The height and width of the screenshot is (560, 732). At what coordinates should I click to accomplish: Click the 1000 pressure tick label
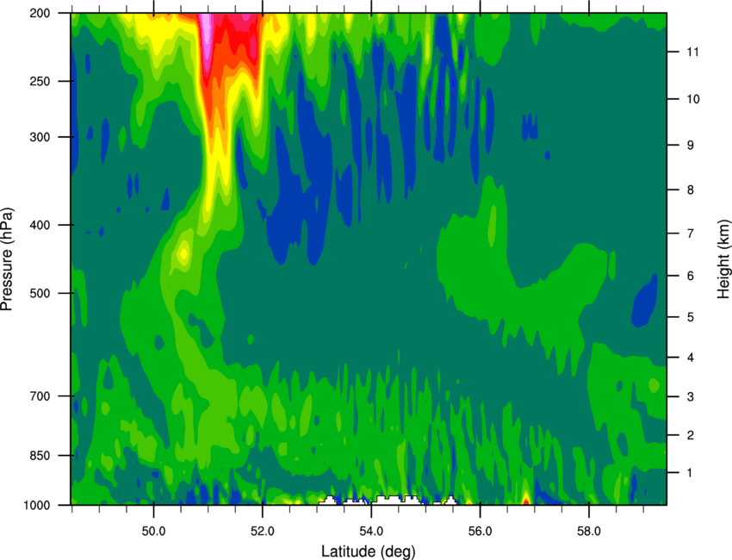coord(36,506)
